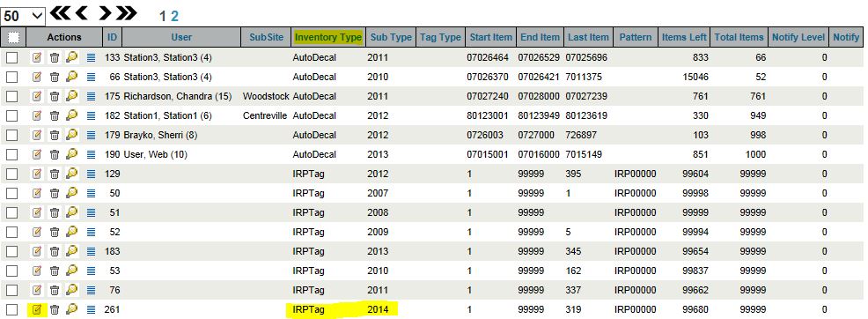
Task: Select the Items Left value 15046
Action: [695, 77]
